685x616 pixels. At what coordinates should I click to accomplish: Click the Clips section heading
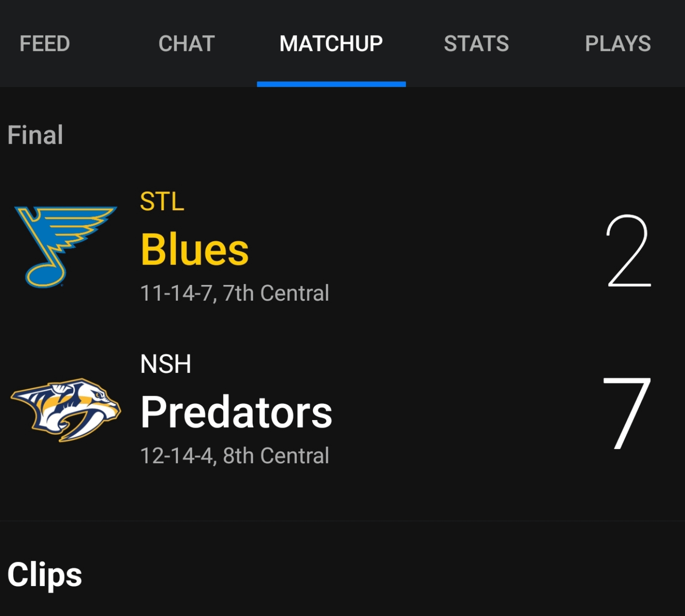(x=45, y=575)
